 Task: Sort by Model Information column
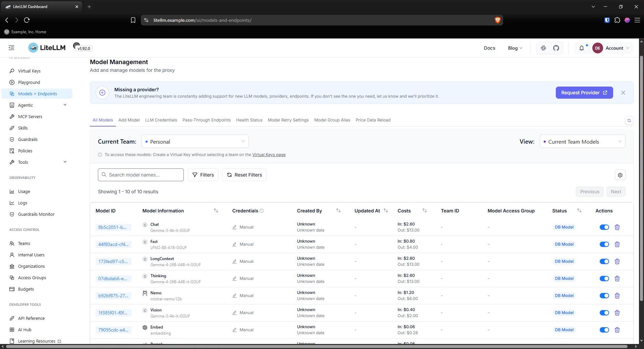point(216,211)
